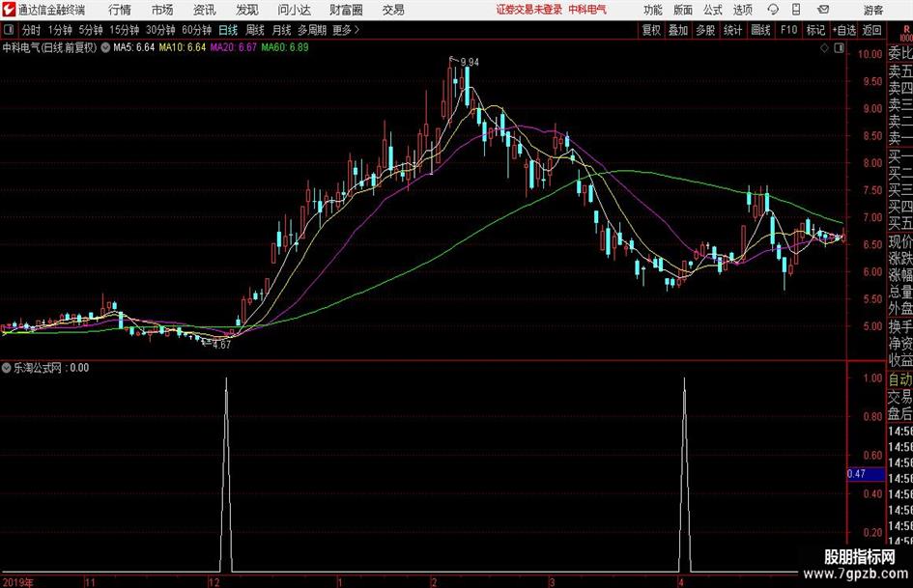913x588 pixels.
Task: Open the 版面 menu
Action: [x=682, y=10]
